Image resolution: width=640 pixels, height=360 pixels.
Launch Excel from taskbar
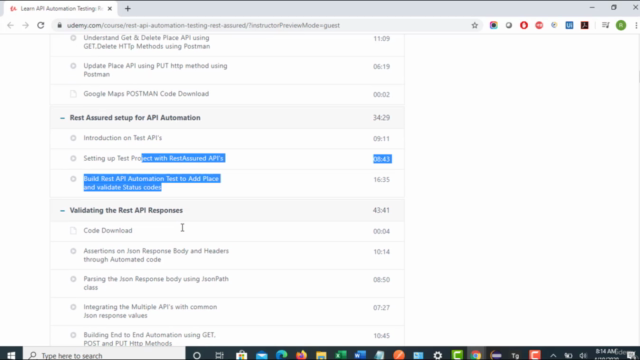[340, 355]
